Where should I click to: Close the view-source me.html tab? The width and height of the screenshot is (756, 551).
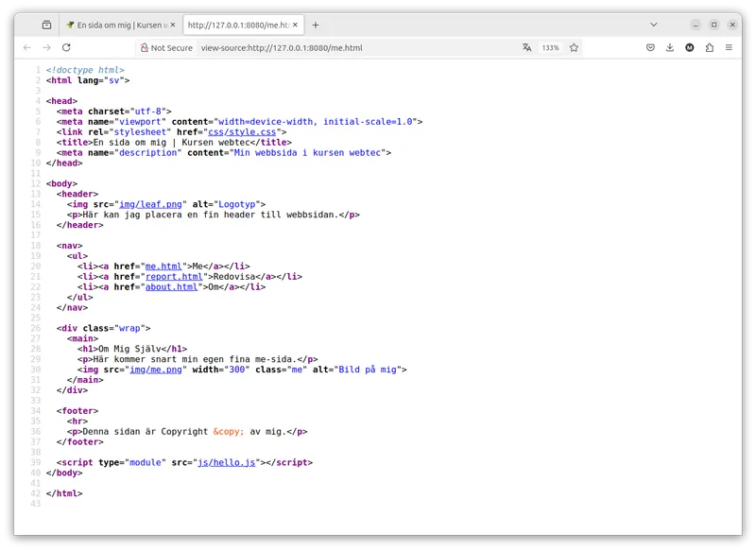(295, 25)
